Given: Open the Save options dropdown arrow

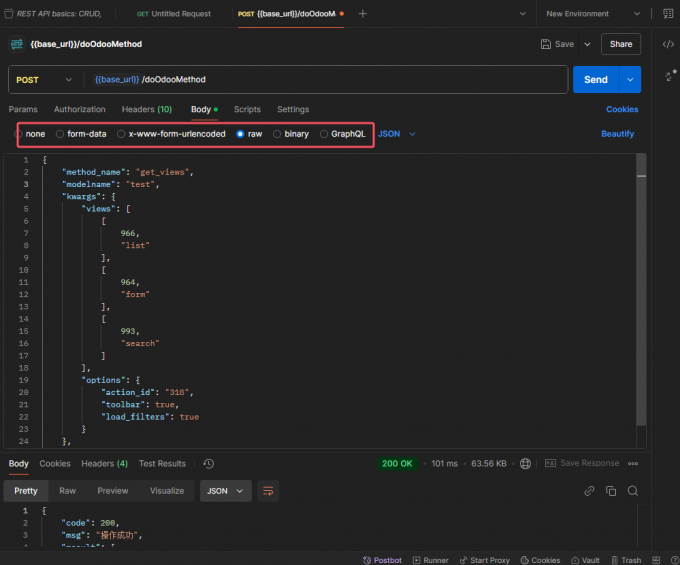Looking at the screenshot, I should click(x=587, y=44).
